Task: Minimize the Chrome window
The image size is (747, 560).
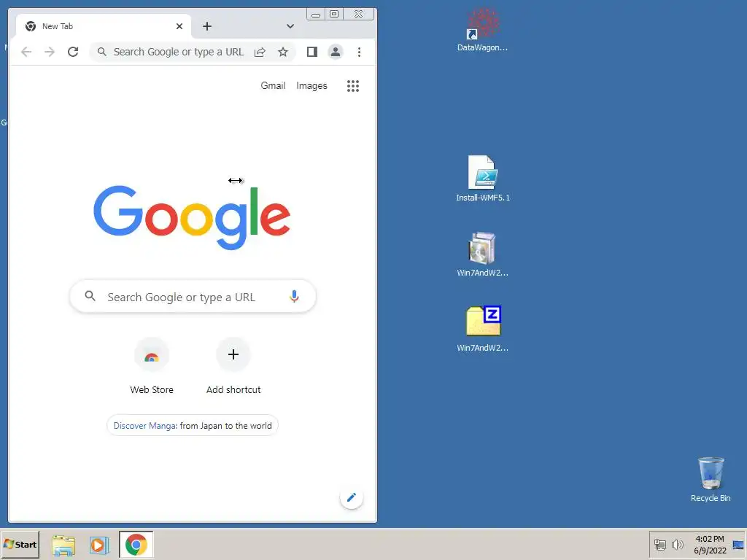Action: pyautogui.click(x=315, y=15)
